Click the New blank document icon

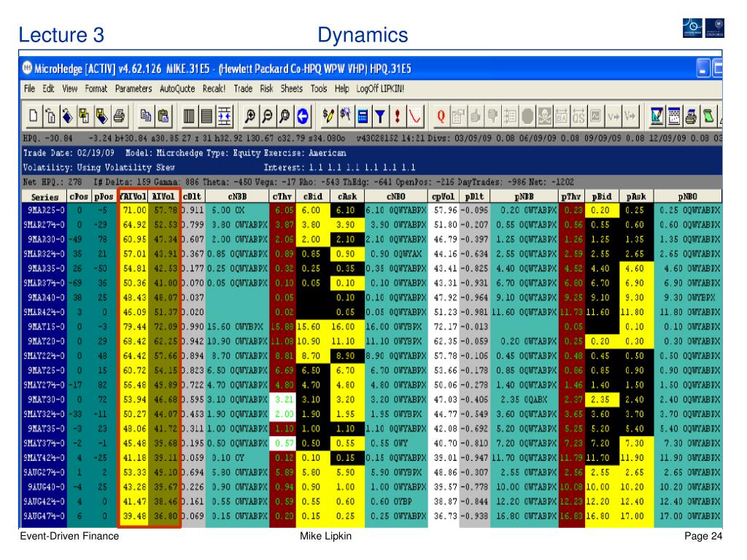33,116
